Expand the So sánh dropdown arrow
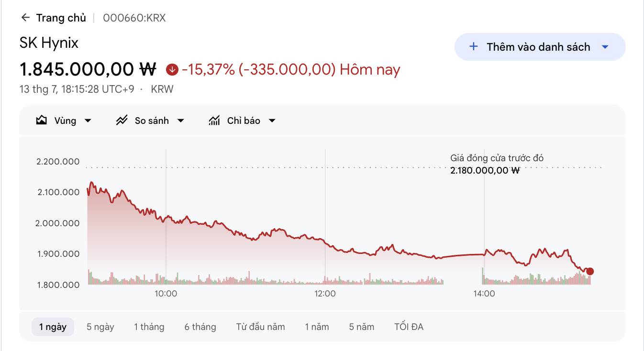 [180, 121]
